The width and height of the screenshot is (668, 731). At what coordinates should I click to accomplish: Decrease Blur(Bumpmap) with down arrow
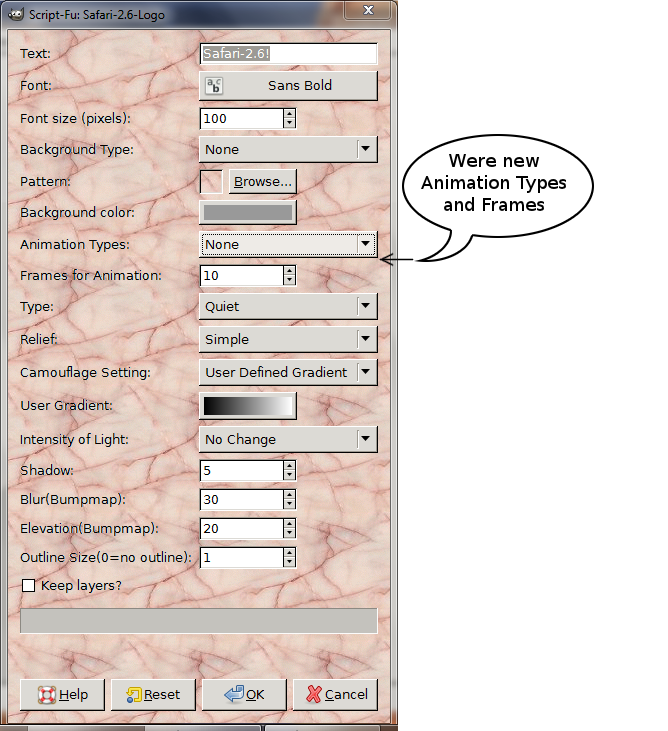[289, 505]
